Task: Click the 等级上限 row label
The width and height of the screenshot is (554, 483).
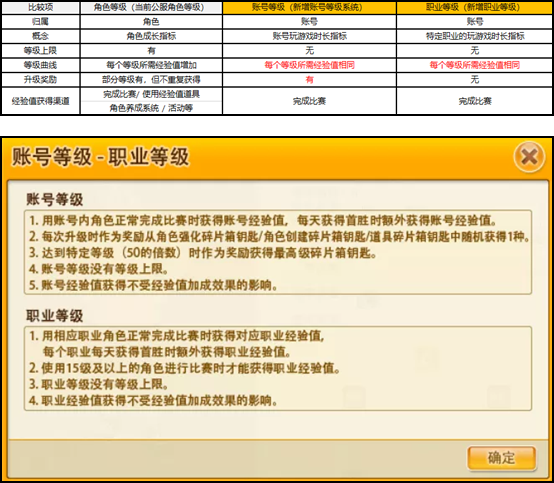Action: pos(41,51)
